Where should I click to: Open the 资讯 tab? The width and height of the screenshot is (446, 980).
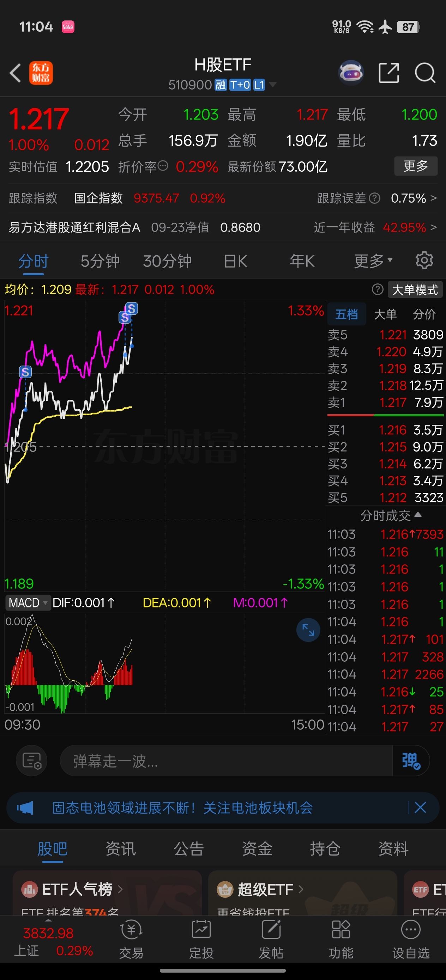120,849
